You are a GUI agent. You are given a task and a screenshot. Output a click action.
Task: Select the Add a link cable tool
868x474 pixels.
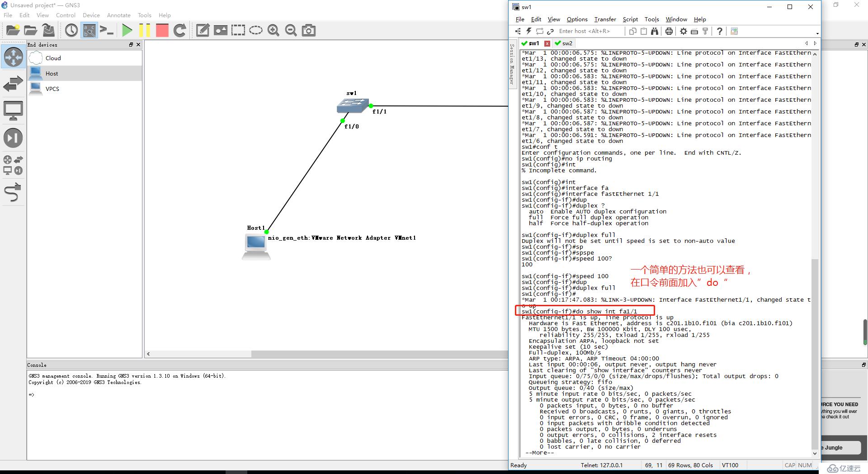coord(13,192)
